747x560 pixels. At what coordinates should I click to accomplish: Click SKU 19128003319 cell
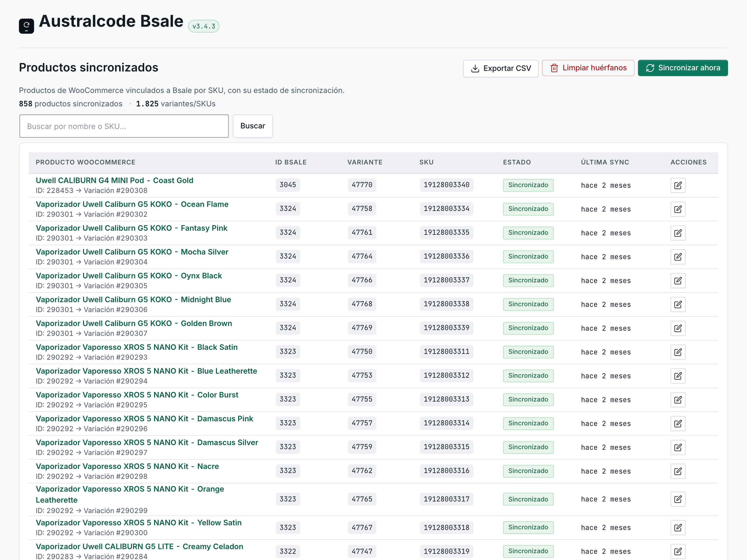(x=446, y=551)
